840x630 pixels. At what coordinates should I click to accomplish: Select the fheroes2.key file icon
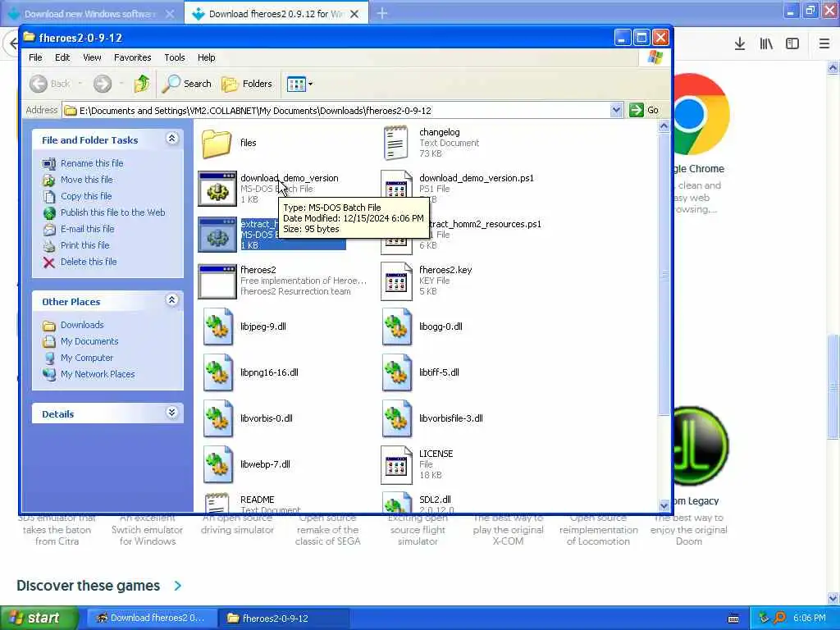(x=396, y=281)
